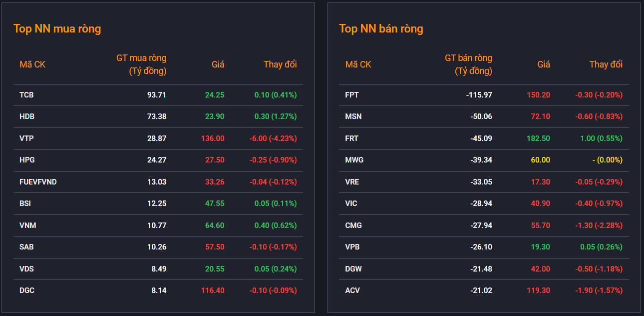The image size is (644, 316).
Task: Open ACV stock symbol
Action: 352,290
